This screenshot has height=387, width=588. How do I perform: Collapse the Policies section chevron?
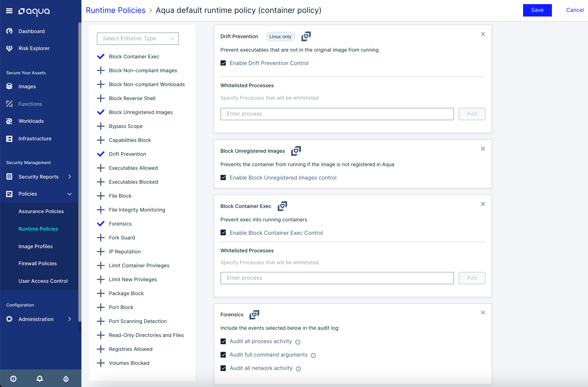(70, 194)
